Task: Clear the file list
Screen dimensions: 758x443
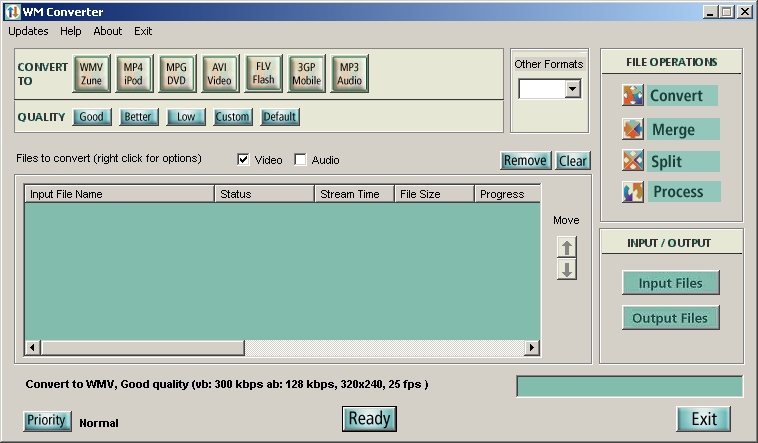Action: click(x=573, y=161)
